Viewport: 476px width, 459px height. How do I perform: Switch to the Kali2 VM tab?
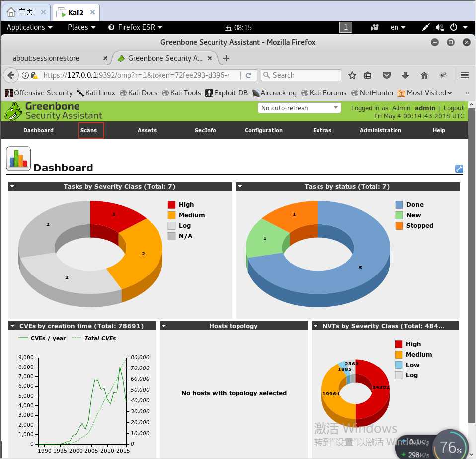click(76, 12)
